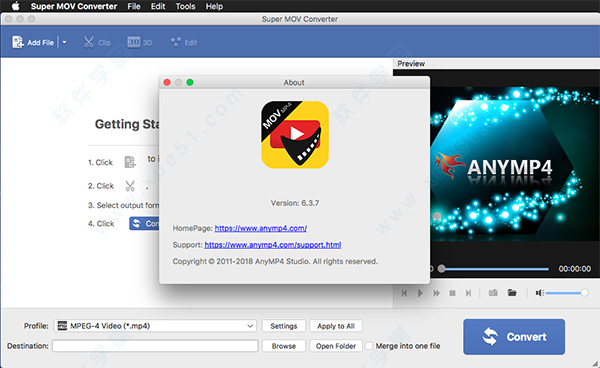
Task: Open the Tools menu
Action: point(186,6)
